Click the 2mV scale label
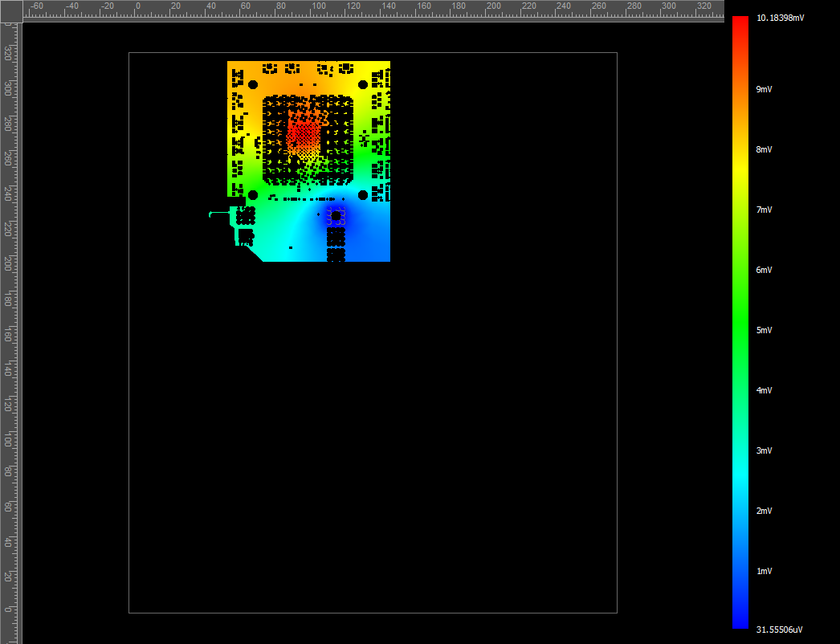This screenshot has width=840, height=644. tap(764, 512)
